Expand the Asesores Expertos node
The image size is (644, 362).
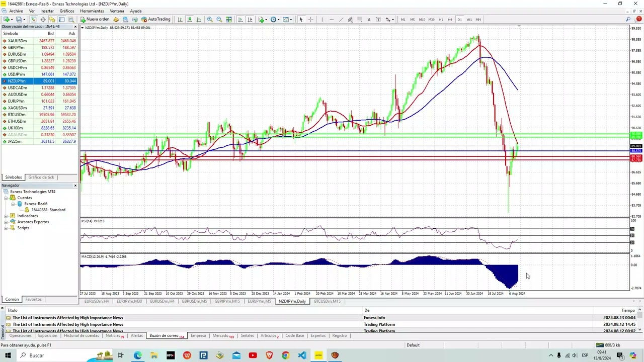coord(6,222)
